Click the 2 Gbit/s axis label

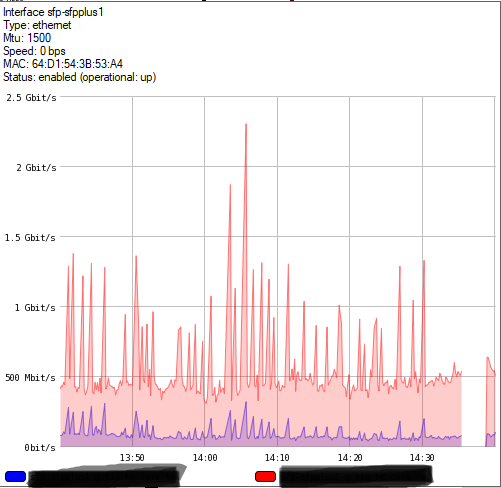36,168
